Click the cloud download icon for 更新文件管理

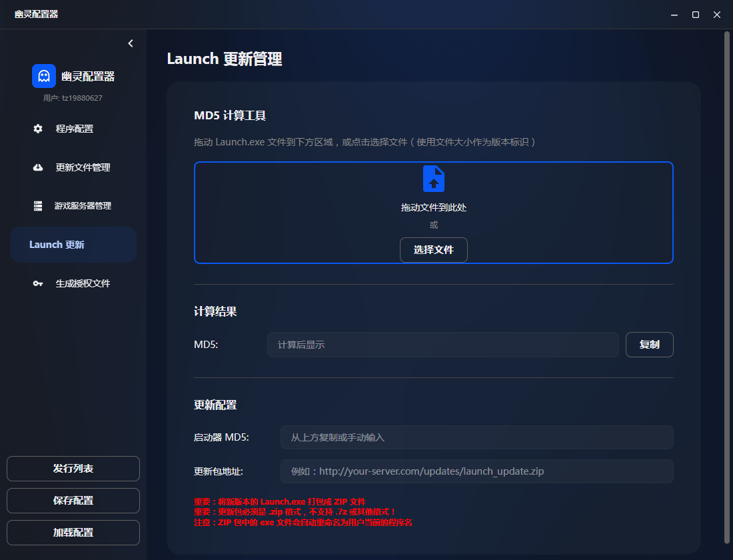38,167
